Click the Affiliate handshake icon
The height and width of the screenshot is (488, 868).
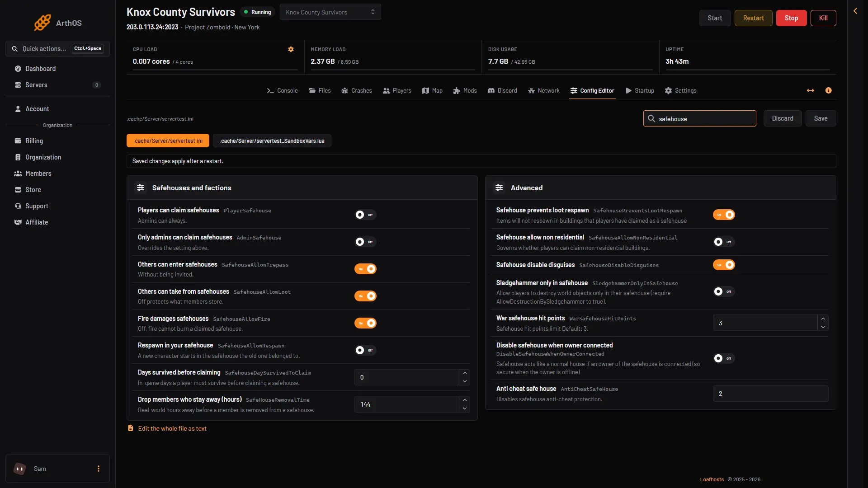tap(18, 222)
